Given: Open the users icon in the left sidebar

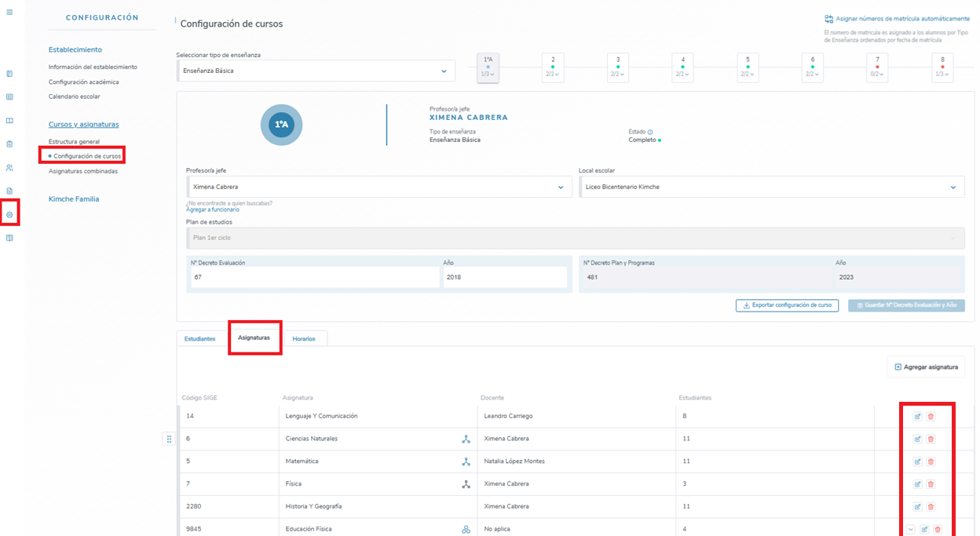Looking at the screenshot, I should tap(9, 168).
